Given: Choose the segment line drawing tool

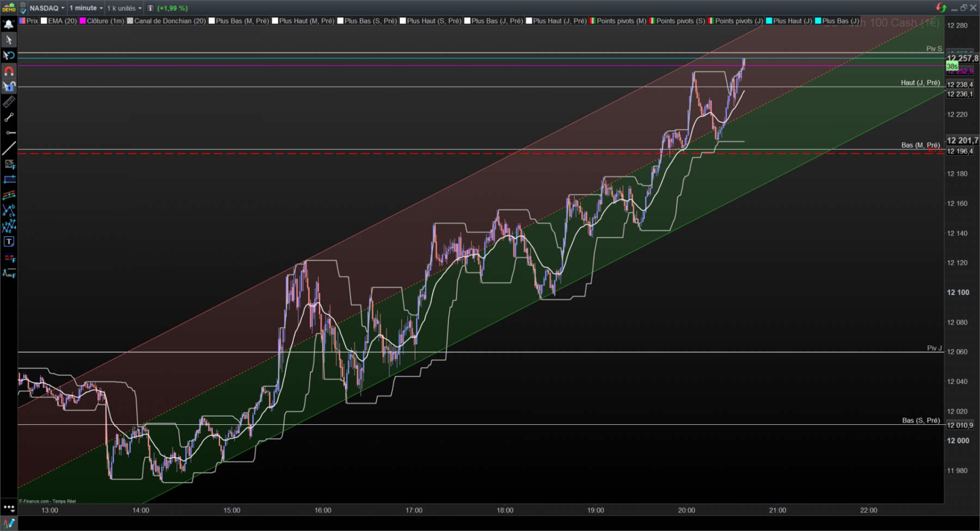Looking at the screenshot, I should coord(9,117).
